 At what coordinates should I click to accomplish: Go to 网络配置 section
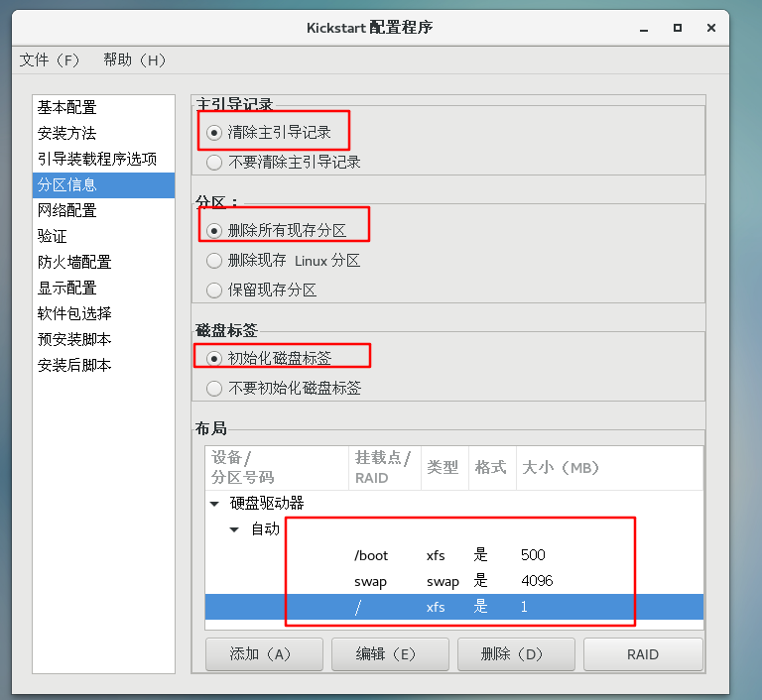103,211
